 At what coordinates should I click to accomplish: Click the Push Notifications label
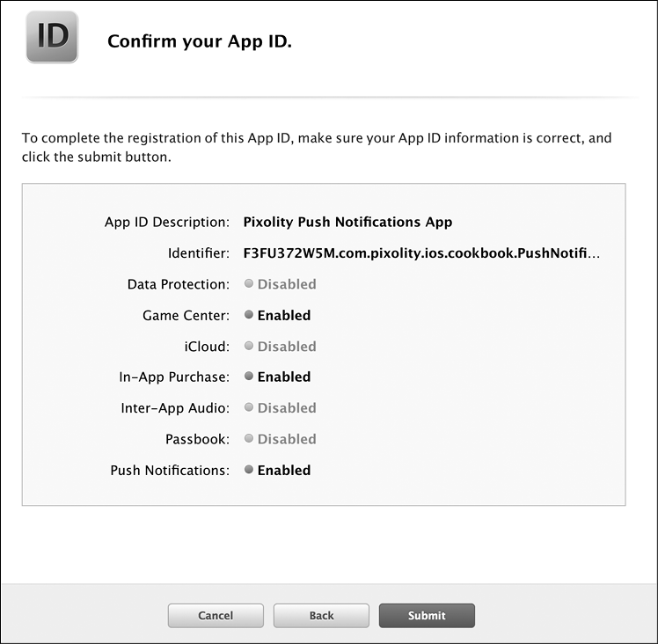pos(170,471)
